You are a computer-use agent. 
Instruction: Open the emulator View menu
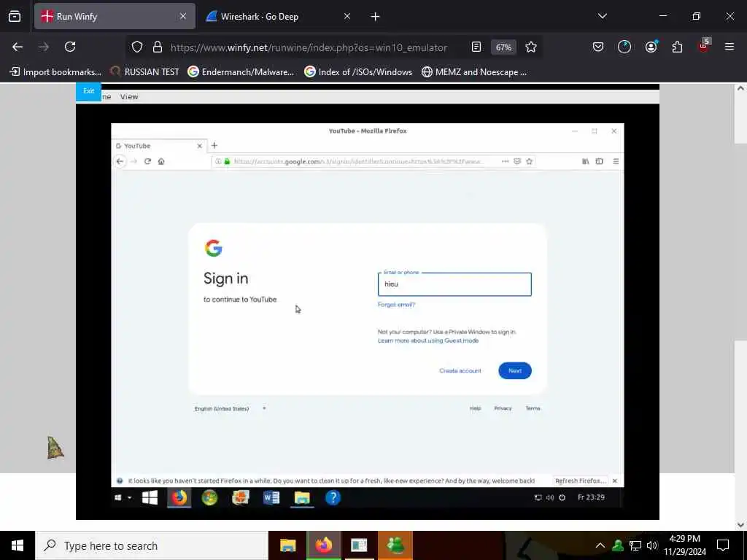129,97
